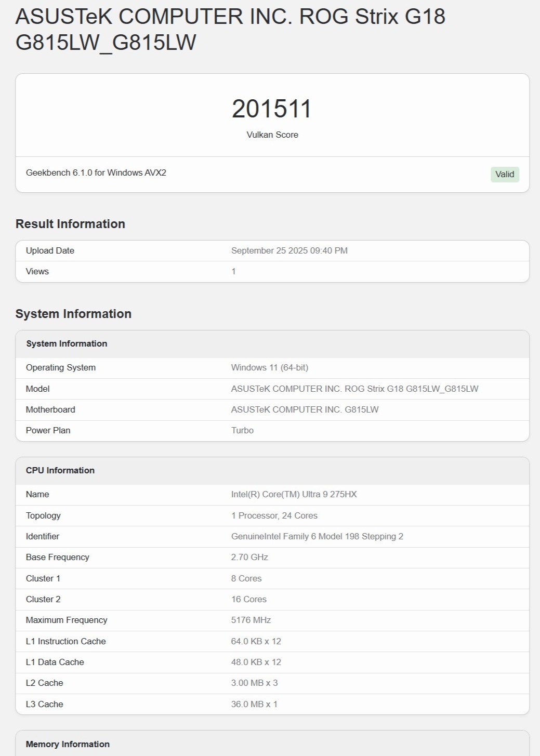Click the L3 Cache 36.0 MB value
Viewport: 540px width, 756px height.
click(254, 704)
